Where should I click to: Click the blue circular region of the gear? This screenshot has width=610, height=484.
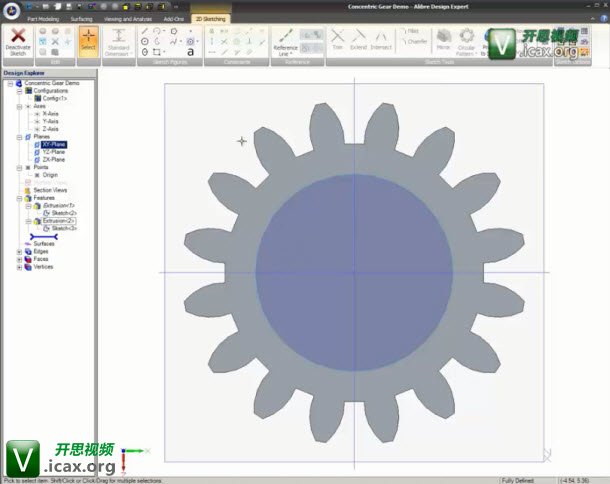click(x=354, y=273)
